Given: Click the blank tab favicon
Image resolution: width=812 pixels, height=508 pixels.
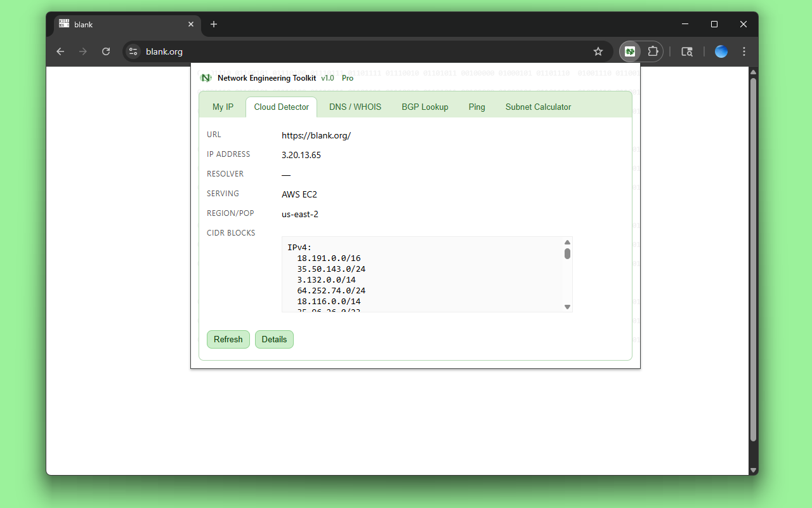Looking at the screenshot, I should (64, 24).
